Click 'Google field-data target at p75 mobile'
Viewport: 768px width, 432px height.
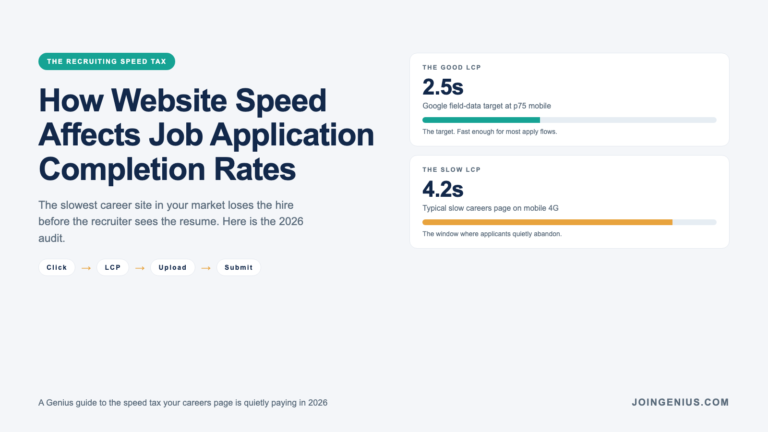[486, 106]
